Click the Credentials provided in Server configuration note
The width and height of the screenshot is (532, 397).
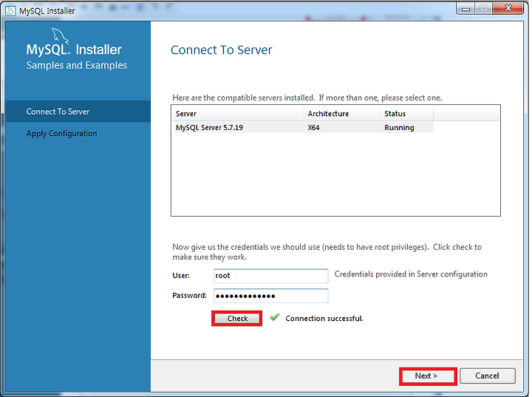411,274
